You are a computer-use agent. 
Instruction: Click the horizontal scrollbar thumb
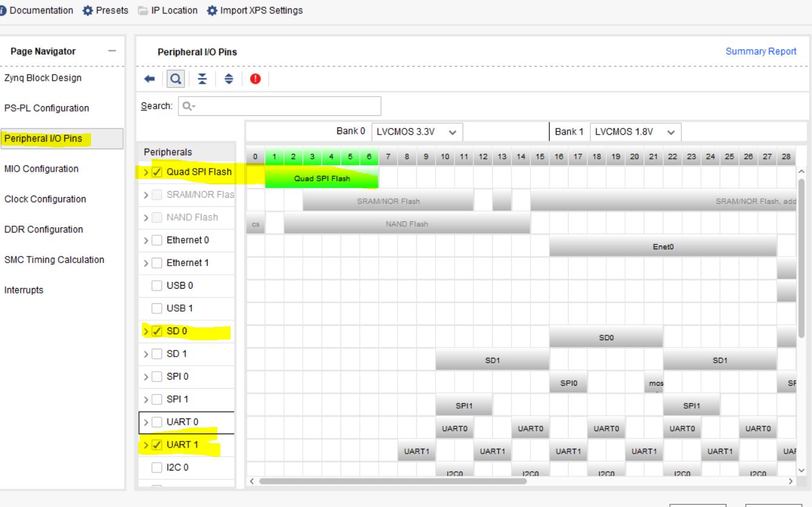point(393,481)
